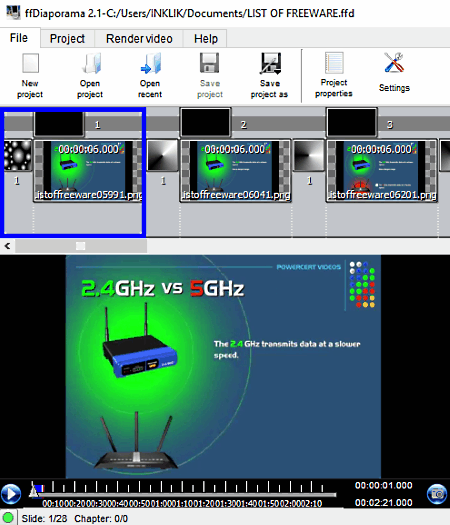Click the bubble transition icon before slide 1
Screen dimensions: 450x525
tap(18, 156)
